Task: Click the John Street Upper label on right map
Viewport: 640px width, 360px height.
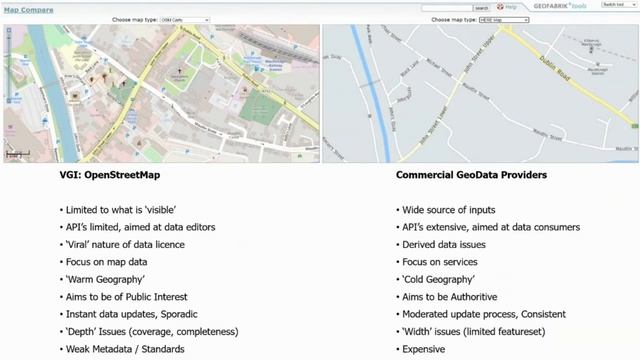Action: (480, 54)
